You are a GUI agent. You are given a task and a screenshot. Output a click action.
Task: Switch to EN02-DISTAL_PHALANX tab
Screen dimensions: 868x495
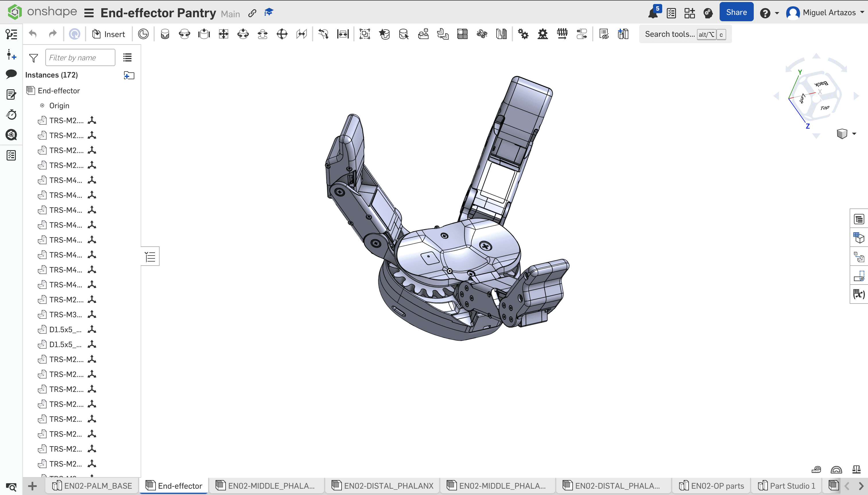coord(382,486)
